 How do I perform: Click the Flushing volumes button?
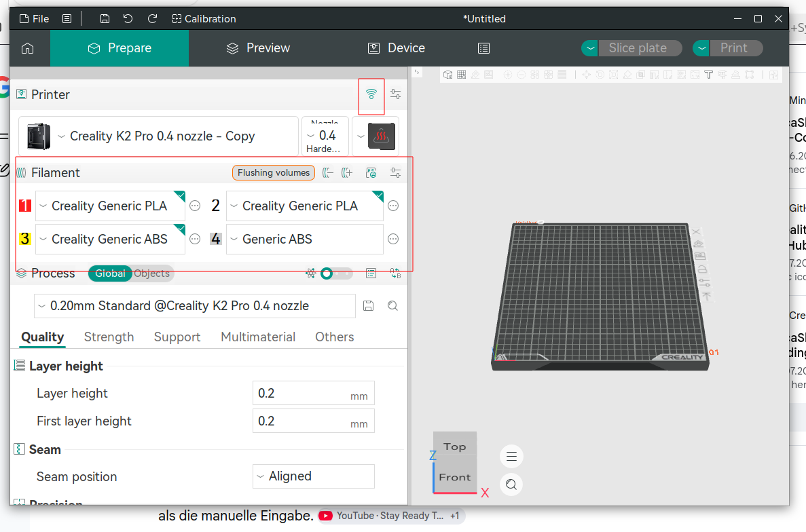pos(274,172)
